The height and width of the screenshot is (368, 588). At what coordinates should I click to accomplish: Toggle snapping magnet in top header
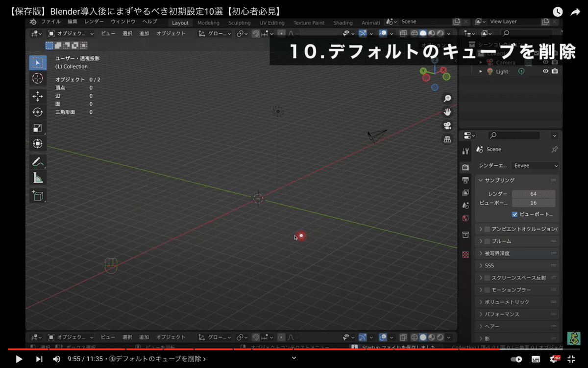pos(256,34)
